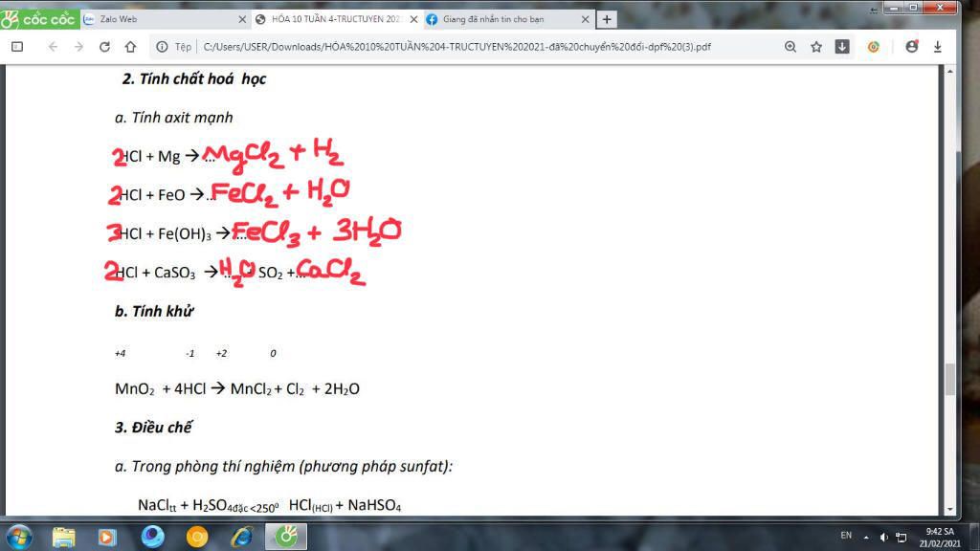The height and width of the screenshot is (551, 980).
Task: Go back to previous page
Action: [54, 47]
